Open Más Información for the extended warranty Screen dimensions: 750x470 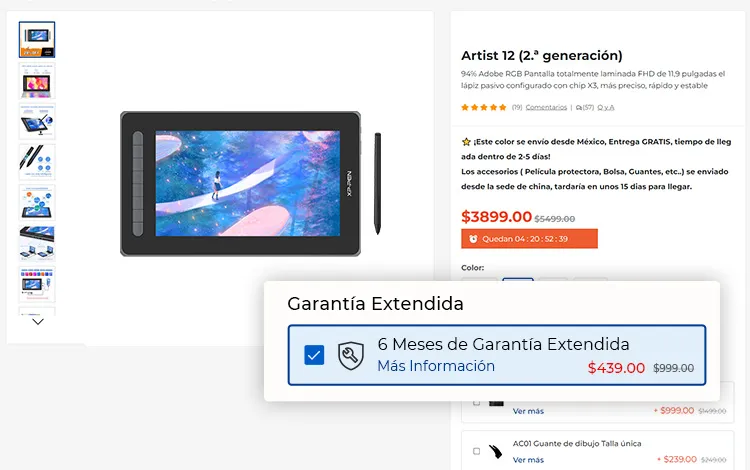(436, 366)
